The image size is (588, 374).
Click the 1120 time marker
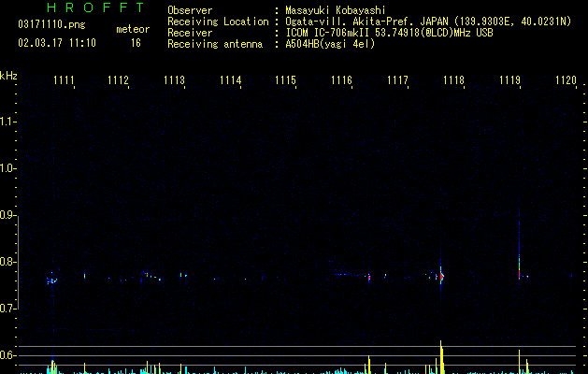566,80
